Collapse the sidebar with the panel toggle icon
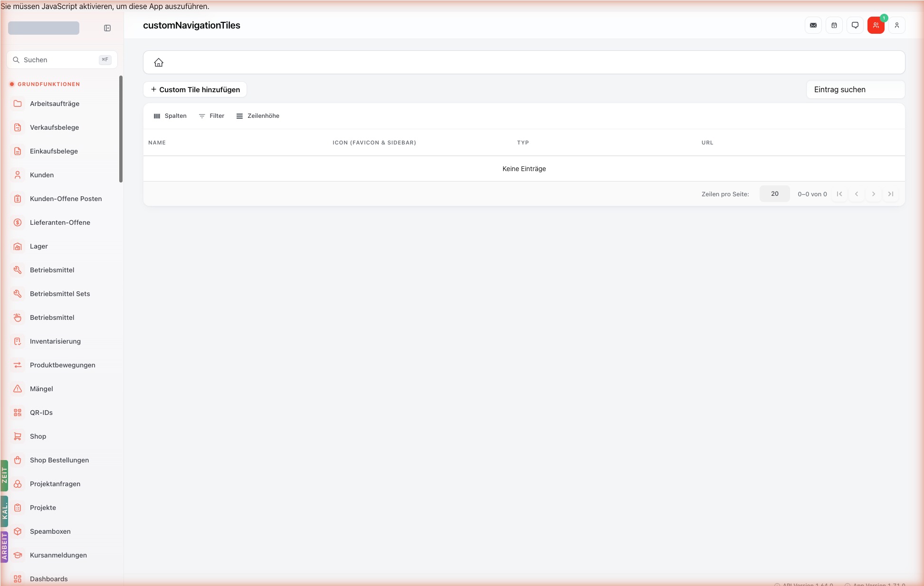The image size is (924, 586). pos(107,28)
